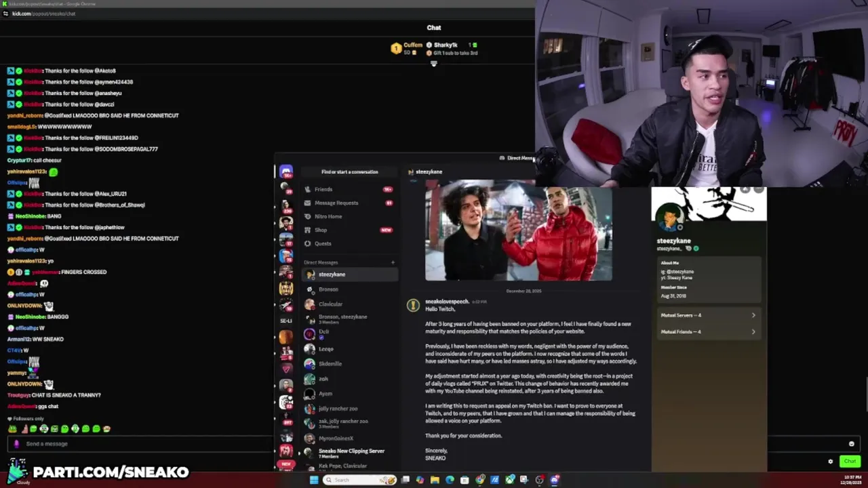Click the SE-LI server icon
Image resolution: width=868 pixels, height=488 pixels.
coord(285,321)
